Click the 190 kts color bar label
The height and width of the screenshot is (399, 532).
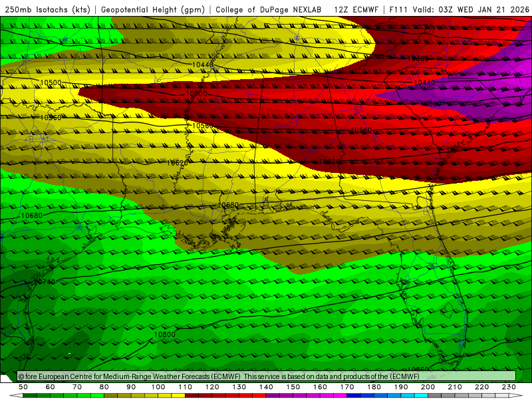pos(401,387)
